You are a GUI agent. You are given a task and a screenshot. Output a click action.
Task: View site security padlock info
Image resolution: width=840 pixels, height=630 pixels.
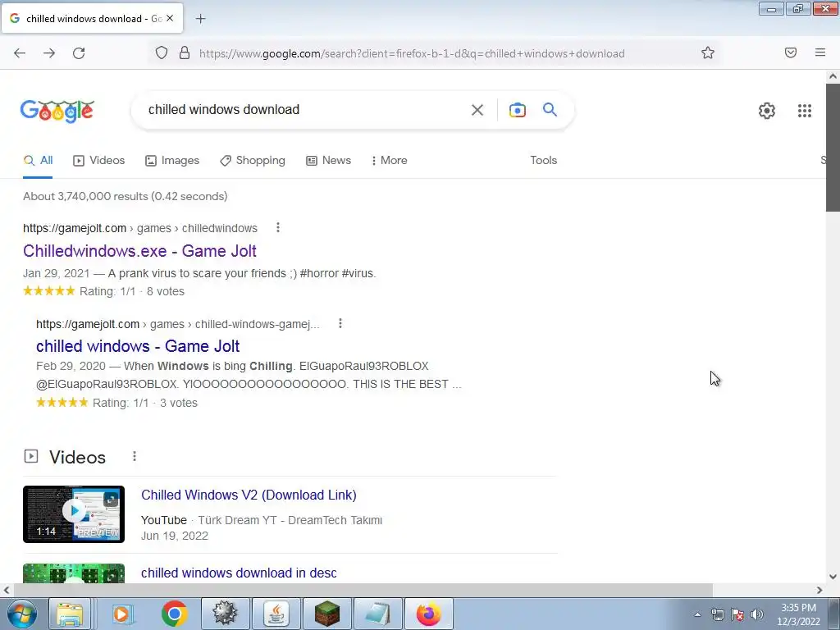185,53
